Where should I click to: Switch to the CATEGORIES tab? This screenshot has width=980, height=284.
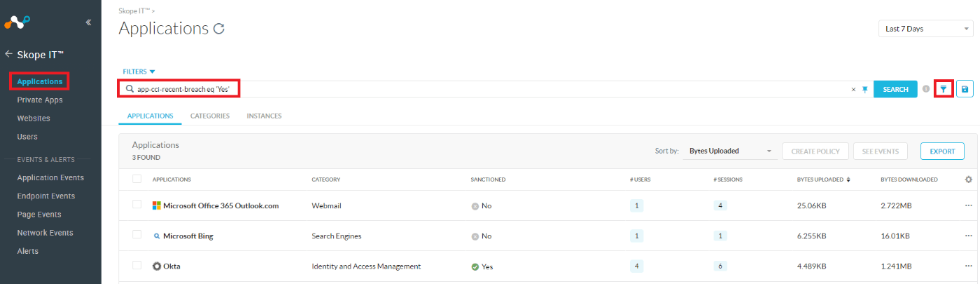pyautogui.click(x=210, y=116)
